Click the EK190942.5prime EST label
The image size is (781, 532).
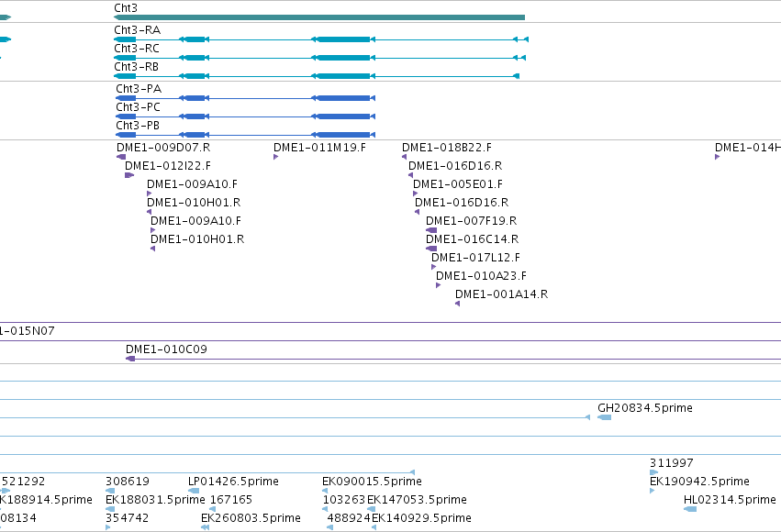click(700, 482)
